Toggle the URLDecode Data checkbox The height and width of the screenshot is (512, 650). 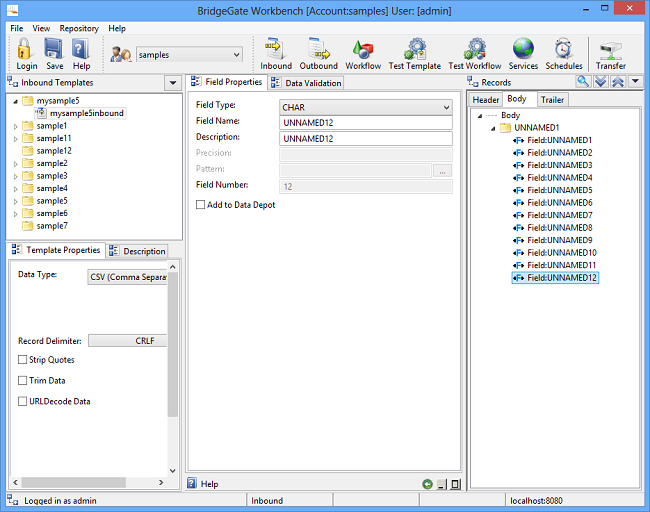(x=22, y=401)
